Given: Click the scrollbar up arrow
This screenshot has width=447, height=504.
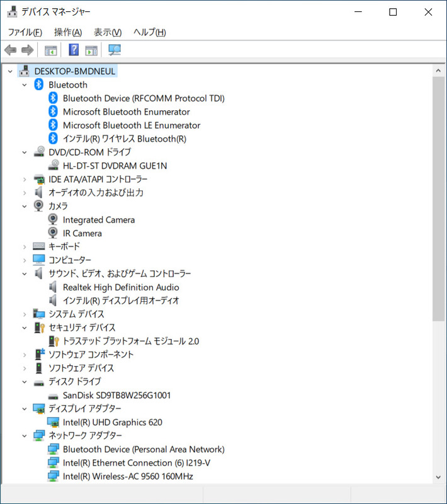Looking at the screenshot, I should pyautogui.click(x=438, y=71).
